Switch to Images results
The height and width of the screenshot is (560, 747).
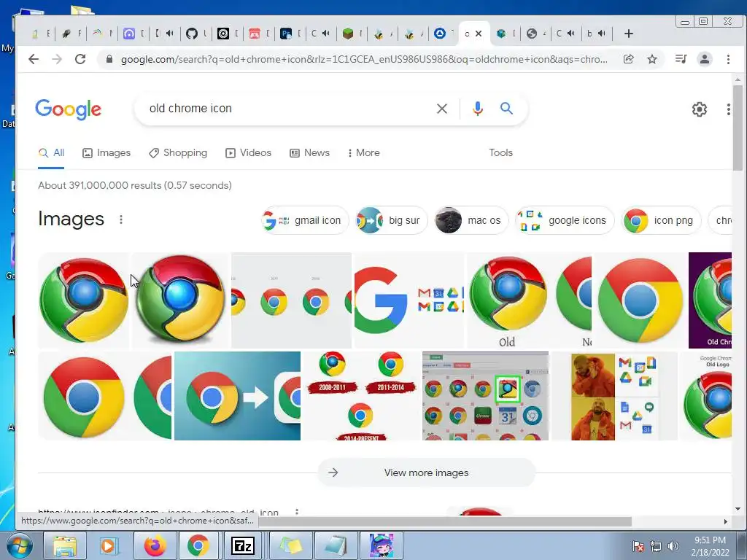pos(107,153)
